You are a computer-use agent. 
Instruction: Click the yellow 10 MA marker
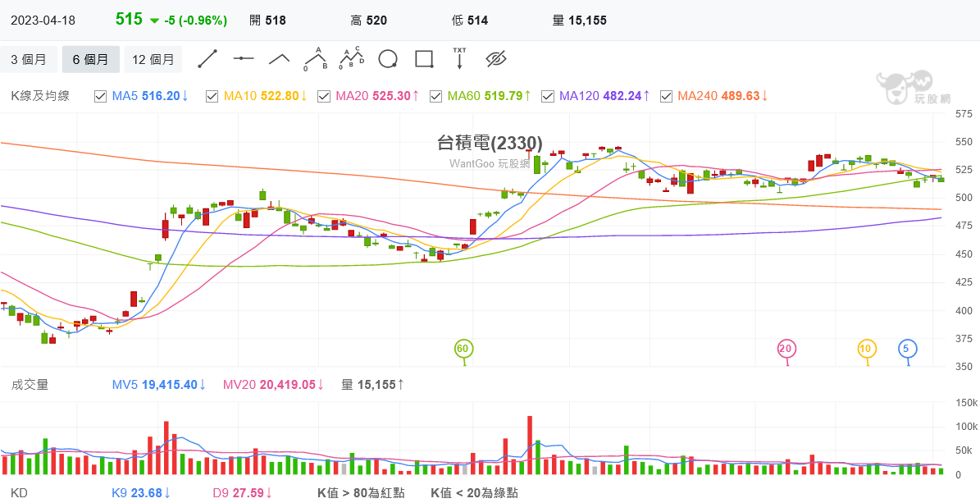coord(866,349)
